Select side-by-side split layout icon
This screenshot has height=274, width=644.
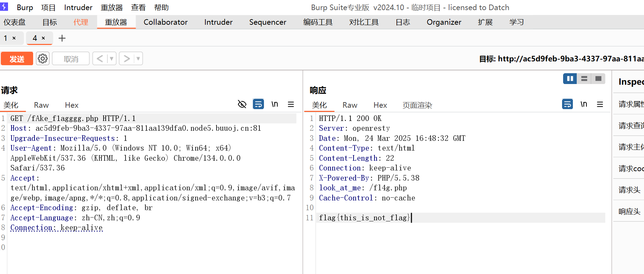[570, 79]
